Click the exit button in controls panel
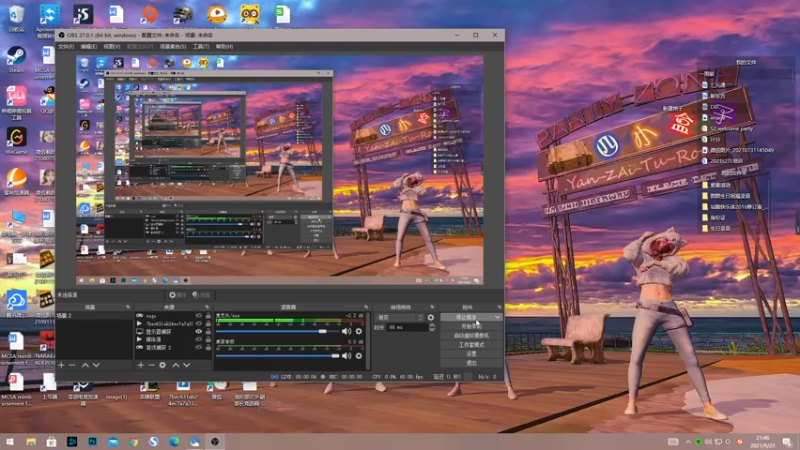This screenshot has width=800, height=450. click(x=471, y=363)
